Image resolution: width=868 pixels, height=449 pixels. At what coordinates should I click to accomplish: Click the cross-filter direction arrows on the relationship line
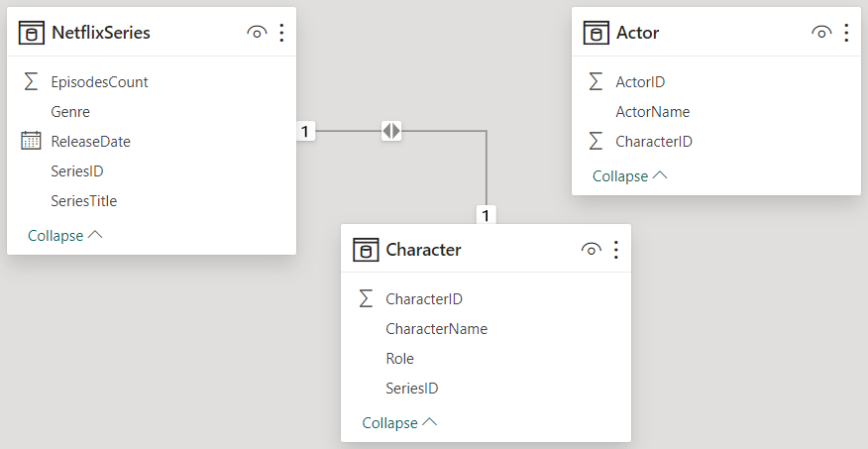coord(391,130)
